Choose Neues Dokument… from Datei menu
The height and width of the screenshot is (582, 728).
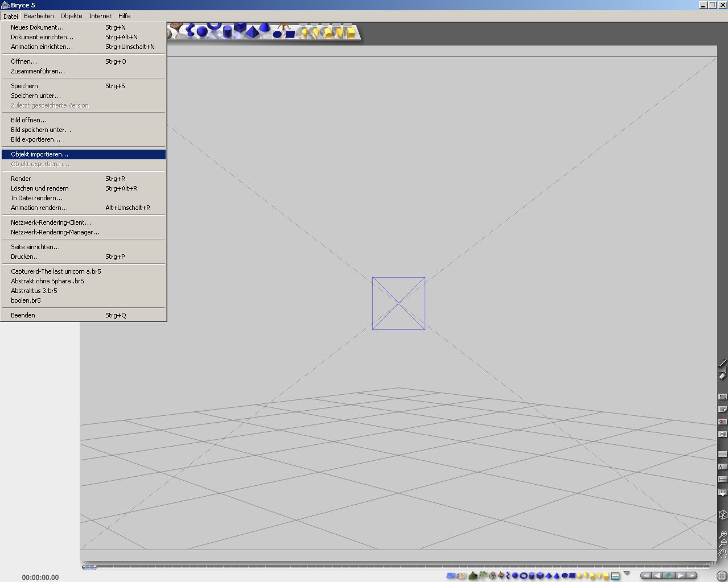point(84,27)
